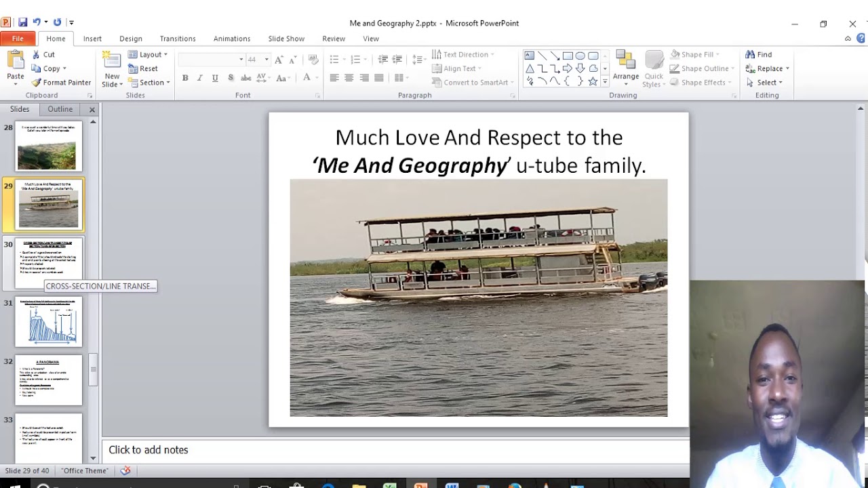This screenshot has width=868, height=488.
Task: Select the straight line shape
Action: coord(542,56)
